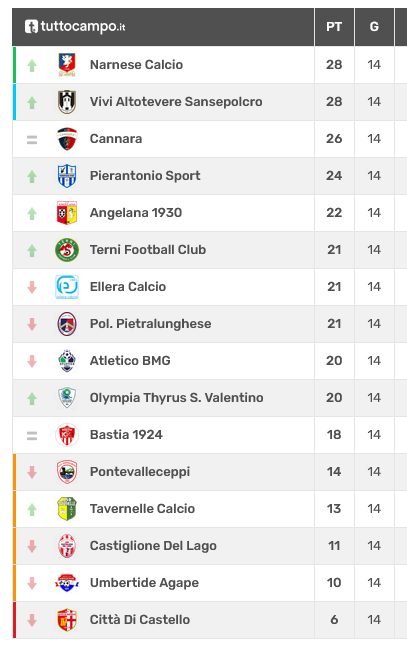Select the Bastia 1924 team name
407x648 pixels.
pos(126,435)
